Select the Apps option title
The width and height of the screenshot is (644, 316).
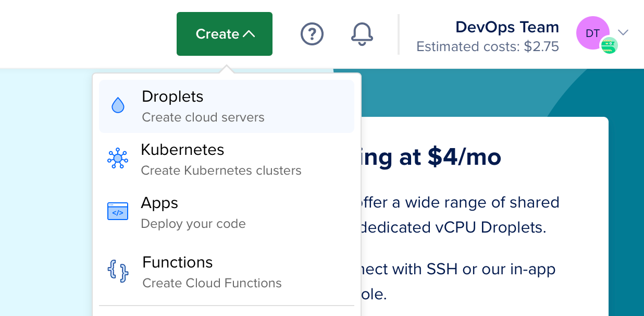(x=159, y=203)
